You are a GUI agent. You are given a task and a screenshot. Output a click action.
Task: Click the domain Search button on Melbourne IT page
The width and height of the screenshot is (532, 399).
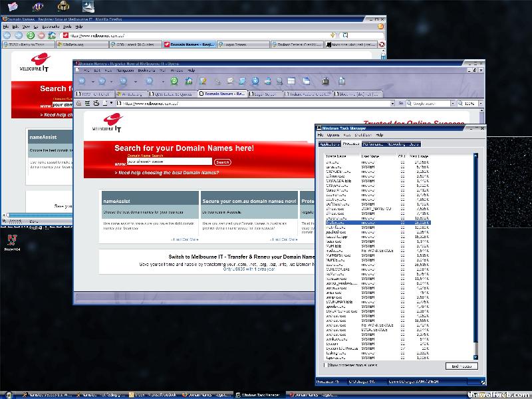pyautogui.click(x=223, y=162)
